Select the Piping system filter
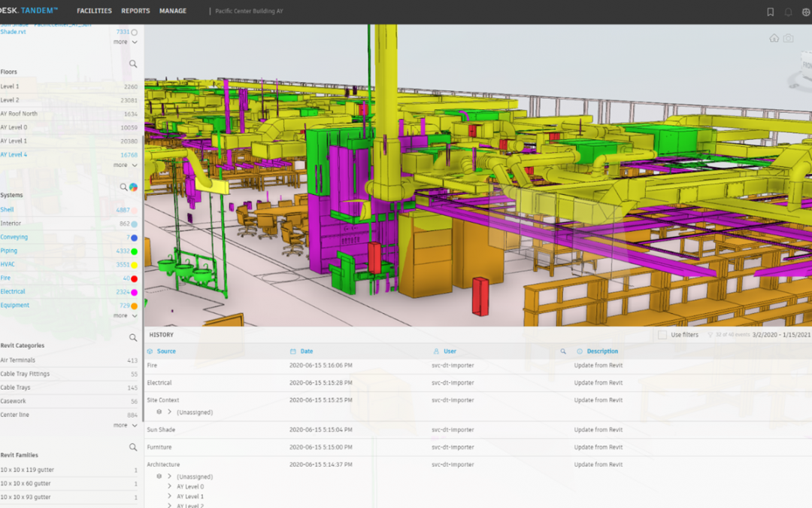Viewport: 812px width, 508px height. click(x=9, y=251)
